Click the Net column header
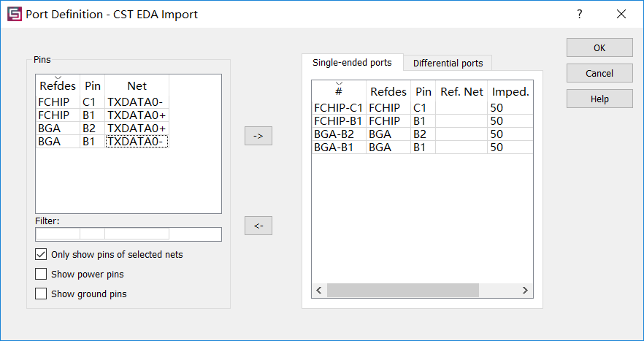This screenshot has width=644, height=341. click(x=137, y=85)
